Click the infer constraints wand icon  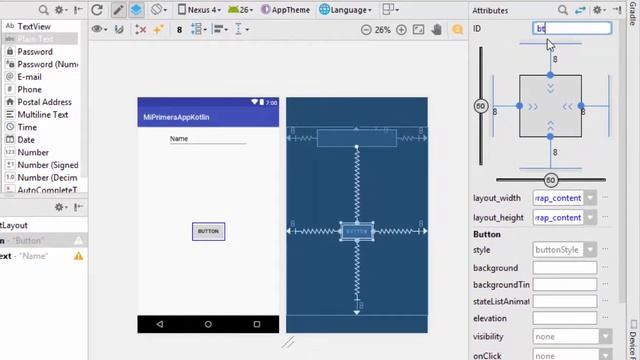158,29
